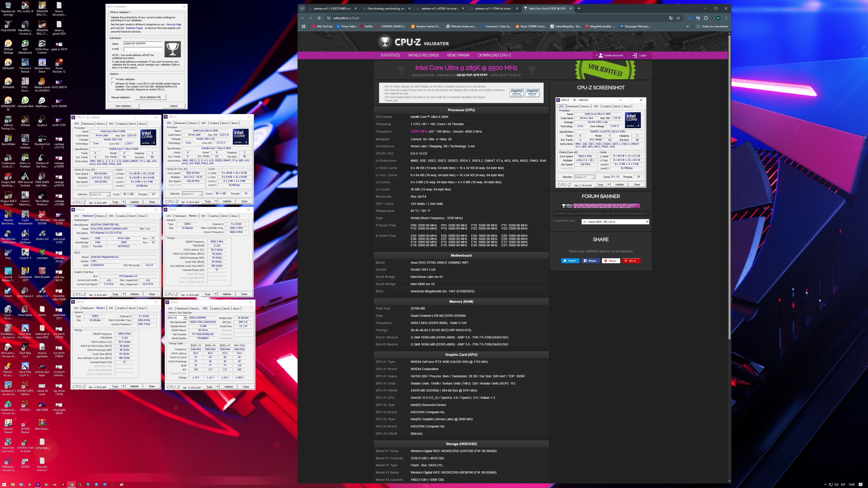Open the Chrome tab search chevron
Image resolution: width=868 pixels, height=488 pixels.
tap(302, 8)
